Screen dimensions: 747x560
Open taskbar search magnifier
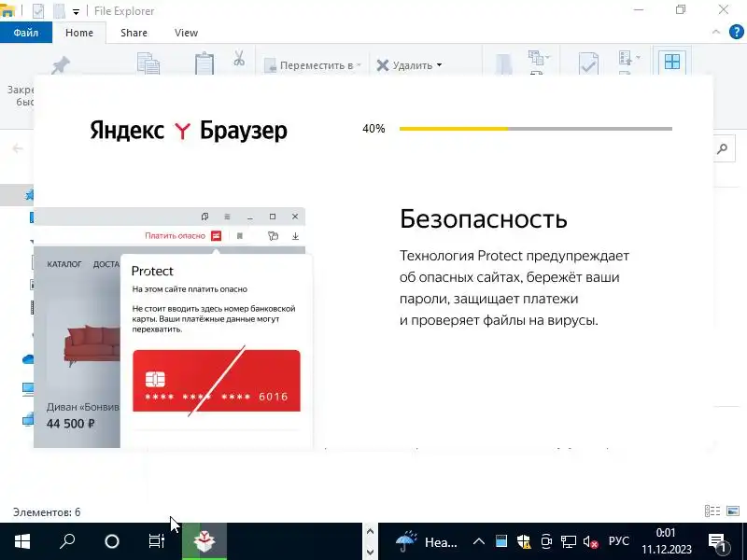coord(67,541)
